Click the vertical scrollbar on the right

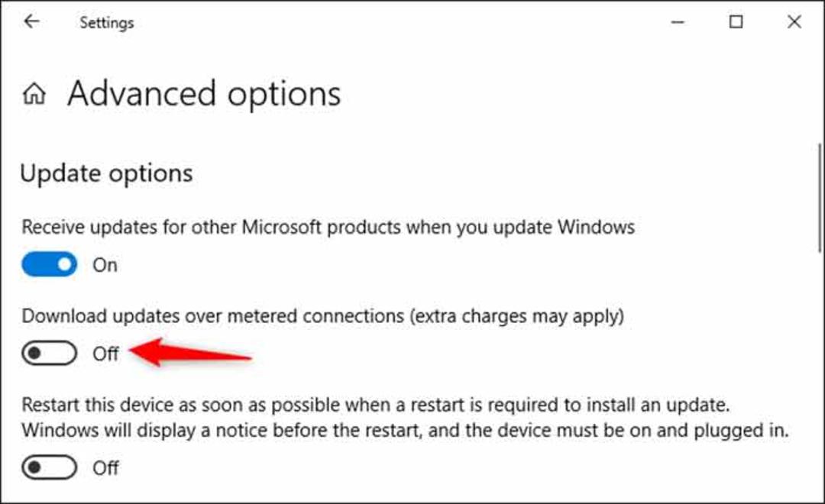[x=820, y=197]
